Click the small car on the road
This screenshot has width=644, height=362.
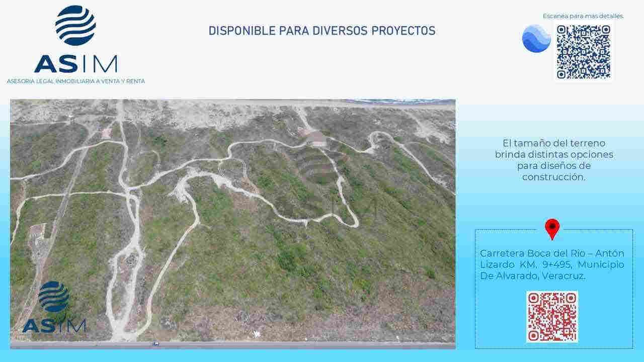click(156, 343)
